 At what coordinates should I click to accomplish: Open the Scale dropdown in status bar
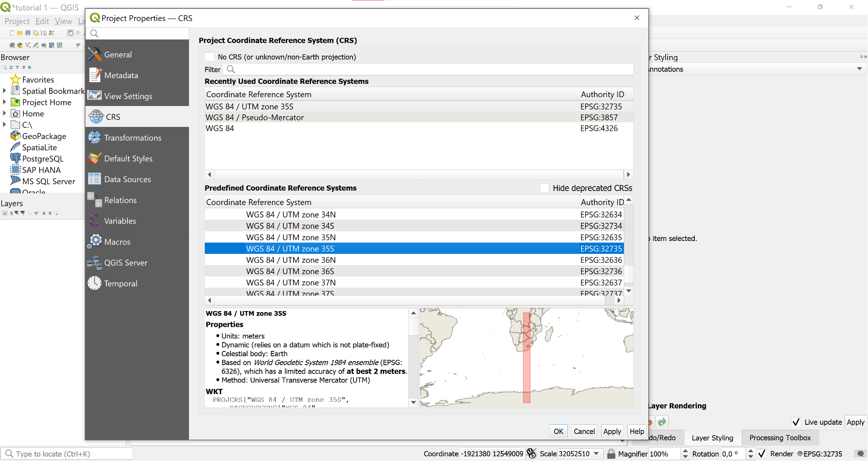pyautogui.click(x=596, y=454)
